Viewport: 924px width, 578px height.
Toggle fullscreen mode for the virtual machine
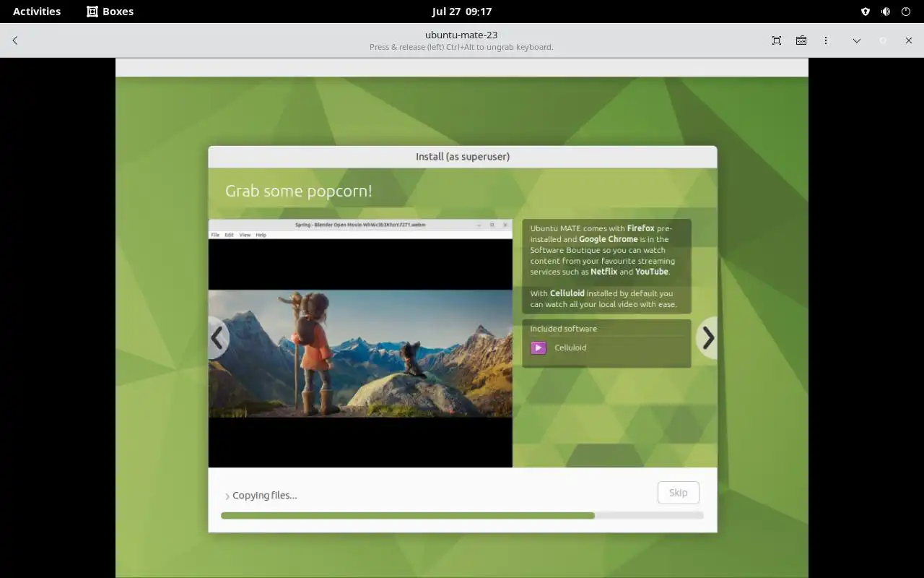point(777,40)
